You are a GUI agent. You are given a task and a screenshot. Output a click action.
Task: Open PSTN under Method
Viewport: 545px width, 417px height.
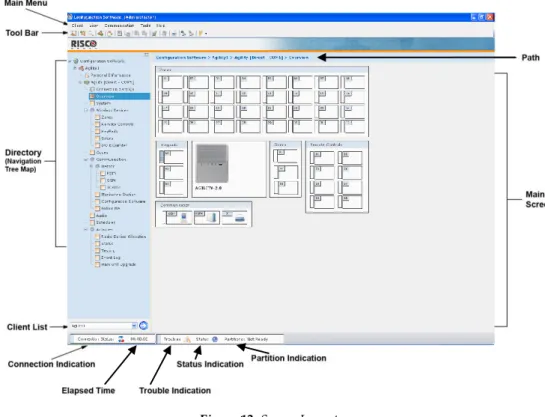pyautogui.click(x=111, y=173)
